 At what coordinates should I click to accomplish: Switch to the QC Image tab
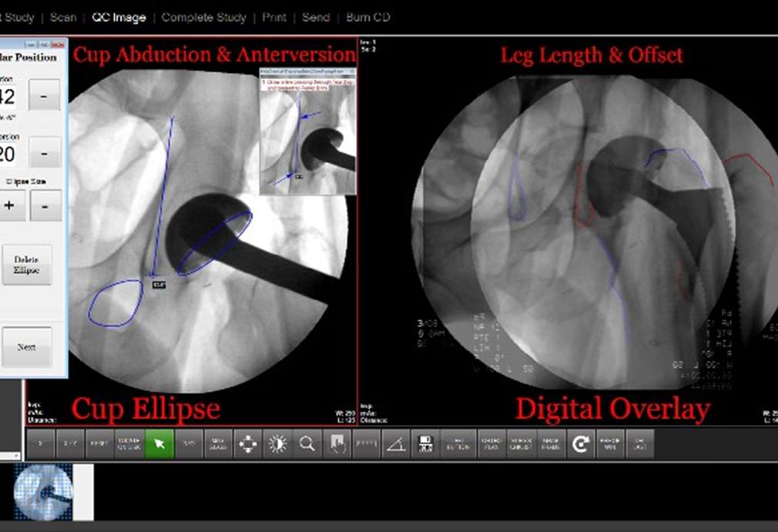tap(119, 17)
